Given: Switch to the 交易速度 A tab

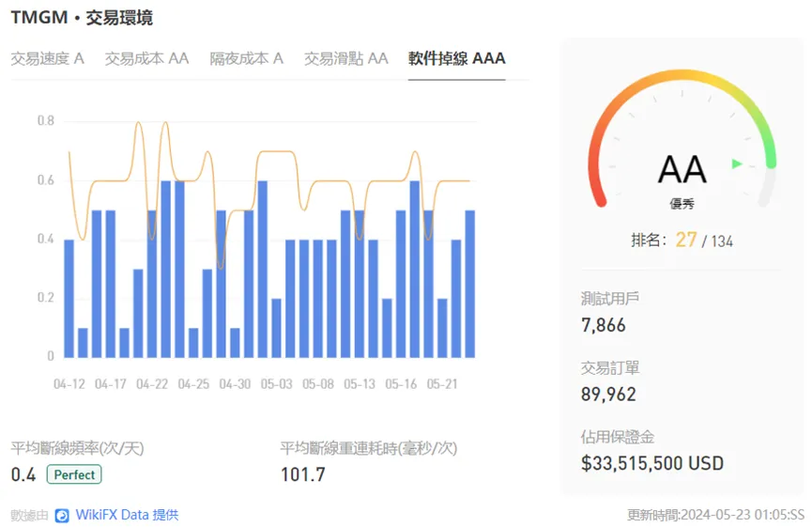Looking at the screenshot, I should 48,58.
